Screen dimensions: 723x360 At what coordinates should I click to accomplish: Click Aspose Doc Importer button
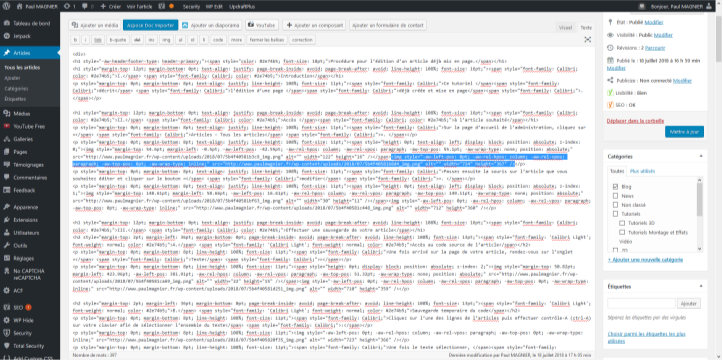[x=150, y=25]
